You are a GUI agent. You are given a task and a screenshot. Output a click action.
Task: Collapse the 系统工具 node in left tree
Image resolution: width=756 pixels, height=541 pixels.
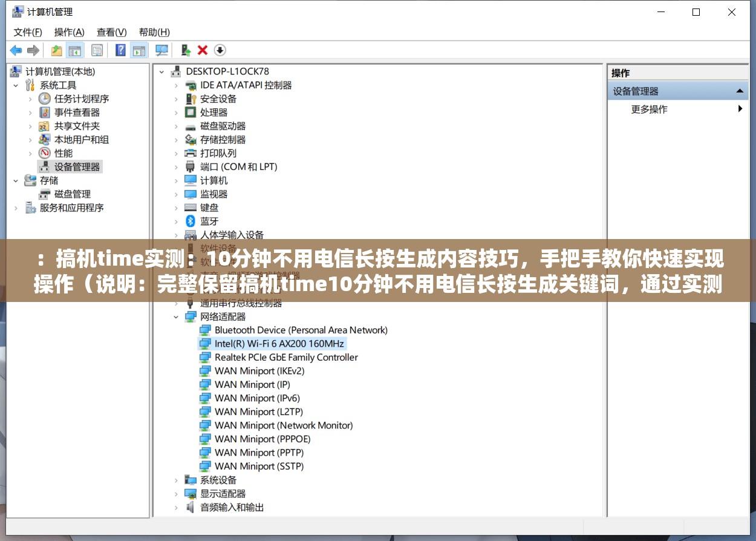(16, 85)
